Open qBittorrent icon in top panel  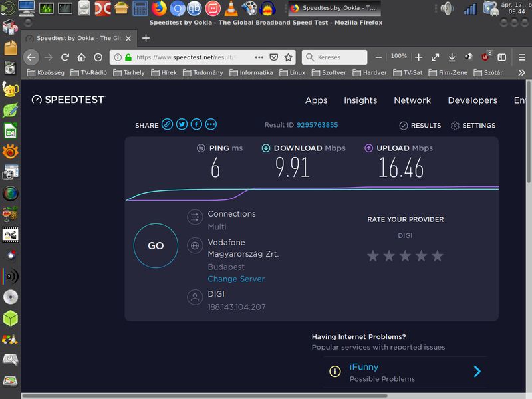194,9
